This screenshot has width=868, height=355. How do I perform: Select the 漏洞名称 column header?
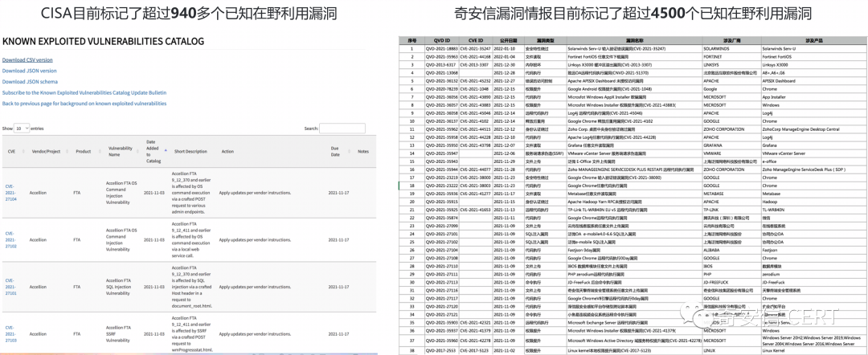pyautogui.click(x=634, y=41)
